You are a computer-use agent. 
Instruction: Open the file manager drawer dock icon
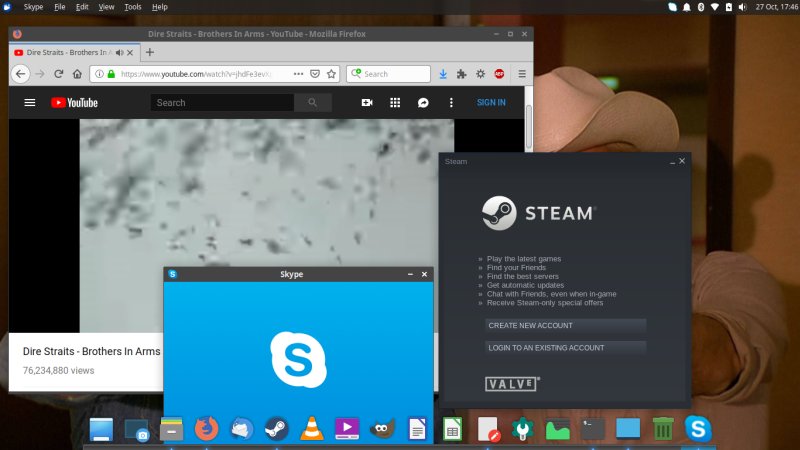click(171, 429)
